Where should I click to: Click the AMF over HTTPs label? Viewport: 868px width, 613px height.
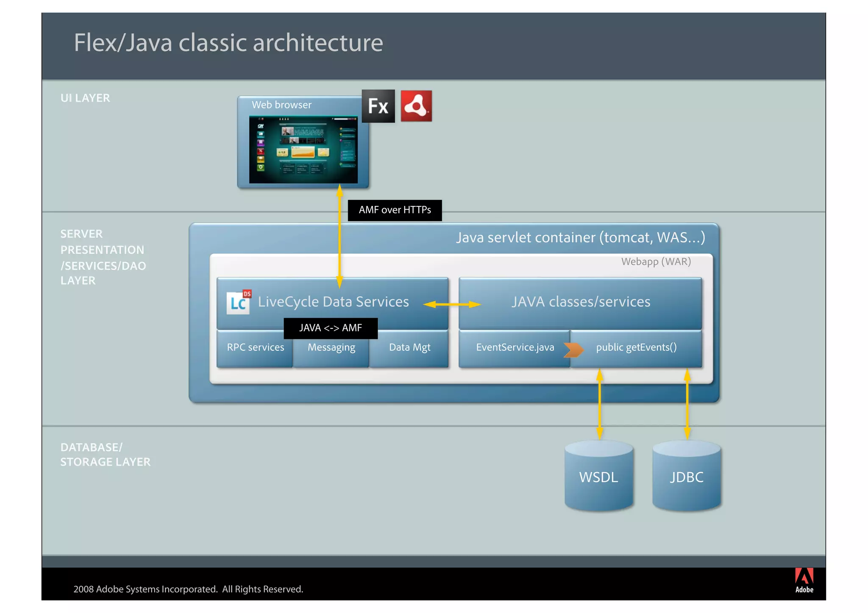click(x=395, y=210)
